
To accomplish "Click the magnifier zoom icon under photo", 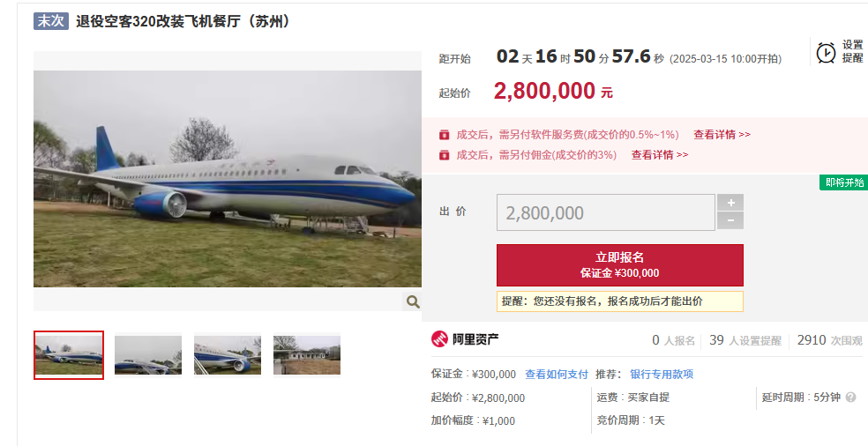I will [x=413, y=301].
